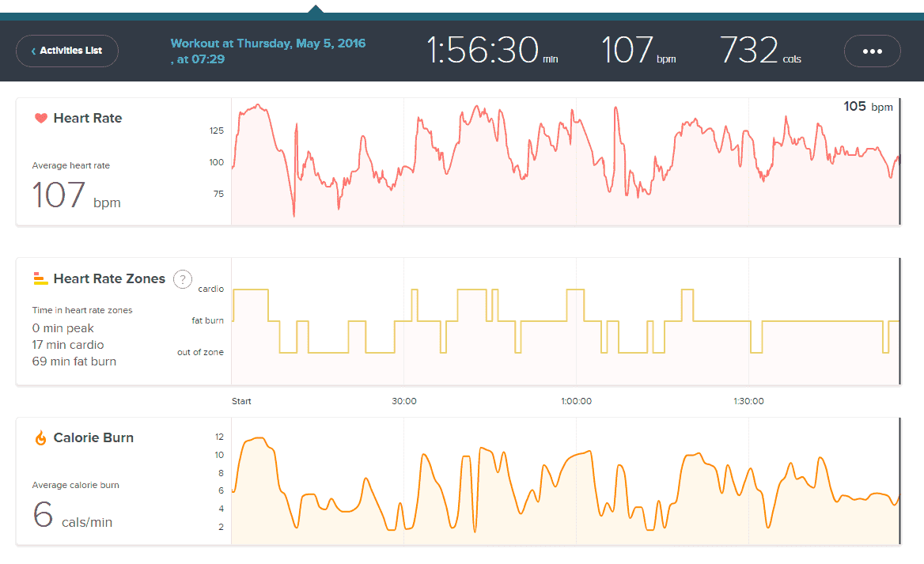The width and height of the screenshot is (924, 564).
Task: Click the Activities List back button
Action: (x=66, y=51)
